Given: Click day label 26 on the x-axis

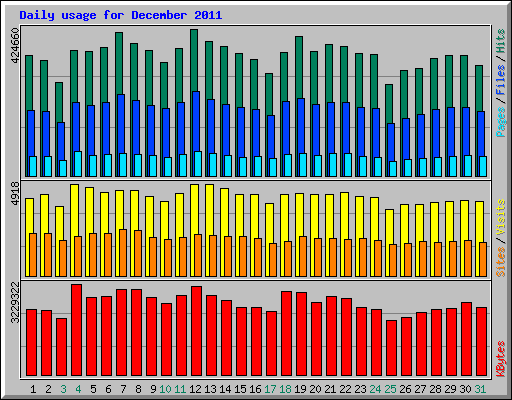Looking at the screenshot, I should [405, 389].
